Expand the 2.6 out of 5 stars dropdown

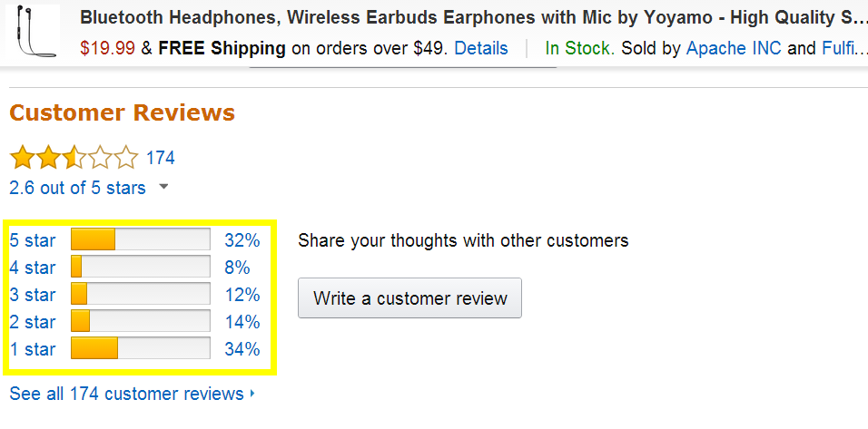coord(77,188)
